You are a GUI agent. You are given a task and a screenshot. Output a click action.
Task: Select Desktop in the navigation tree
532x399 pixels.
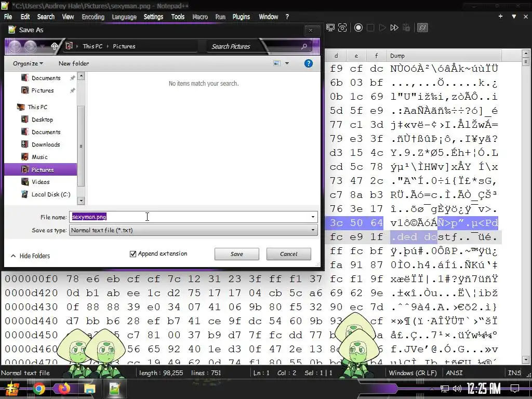[x=42, y=119]
